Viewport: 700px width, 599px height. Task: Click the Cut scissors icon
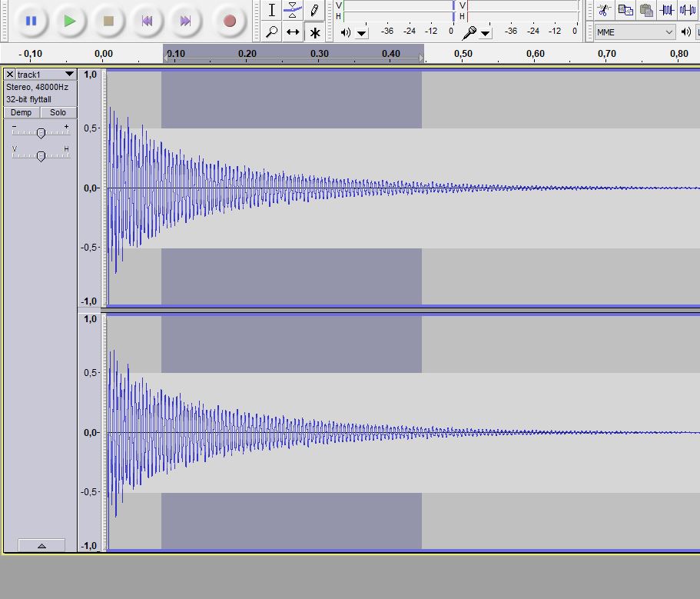[x=604, y=10]
